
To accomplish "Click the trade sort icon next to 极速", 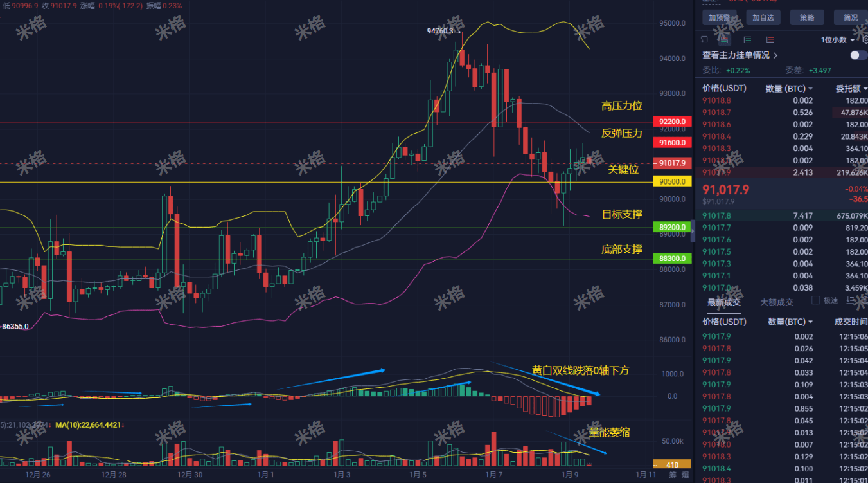I will tap(850, 300).
